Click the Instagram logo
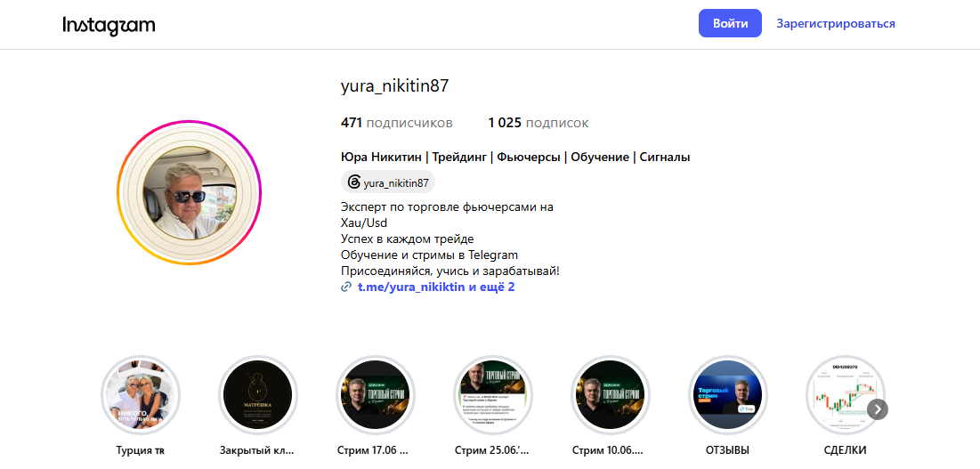Image resolution: width=980 pixels, height=469 pixels. [109, 25]
